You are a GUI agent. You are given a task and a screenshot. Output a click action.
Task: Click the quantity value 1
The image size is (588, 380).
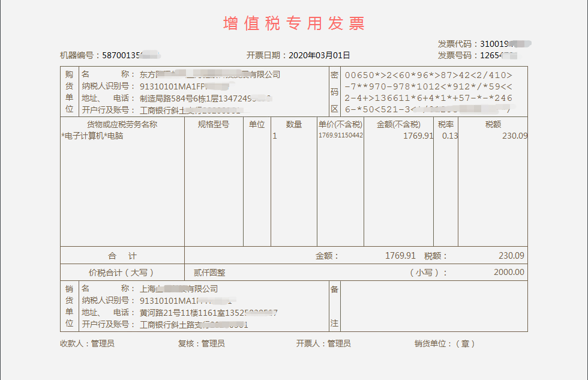(275, 136)
